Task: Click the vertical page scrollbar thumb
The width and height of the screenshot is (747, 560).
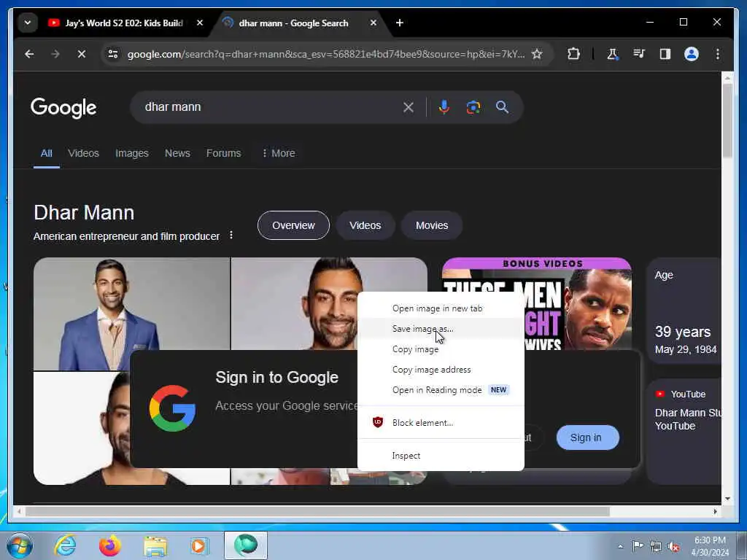Action: coord(727,120)
